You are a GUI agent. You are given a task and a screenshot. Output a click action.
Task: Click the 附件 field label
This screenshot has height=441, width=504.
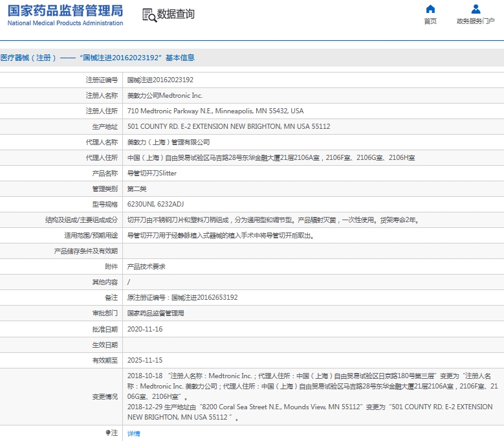[111, 267]
